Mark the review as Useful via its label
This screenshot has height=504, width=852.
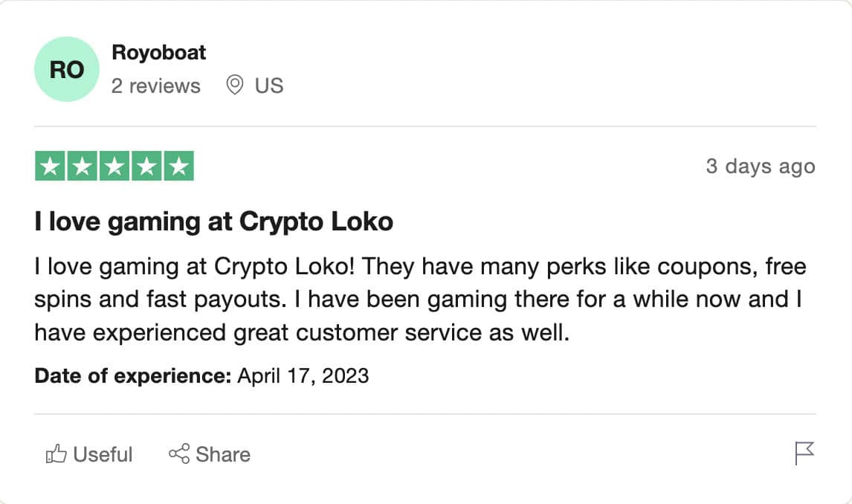103,454
